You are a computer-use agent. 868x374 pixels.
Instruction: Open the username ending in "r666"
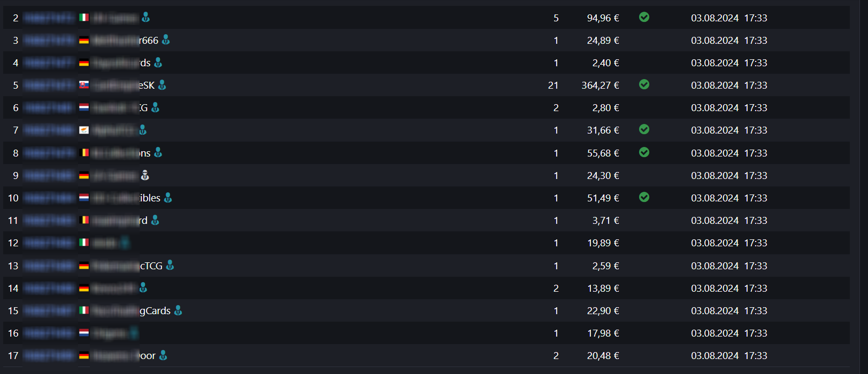[x=125, y=40]
